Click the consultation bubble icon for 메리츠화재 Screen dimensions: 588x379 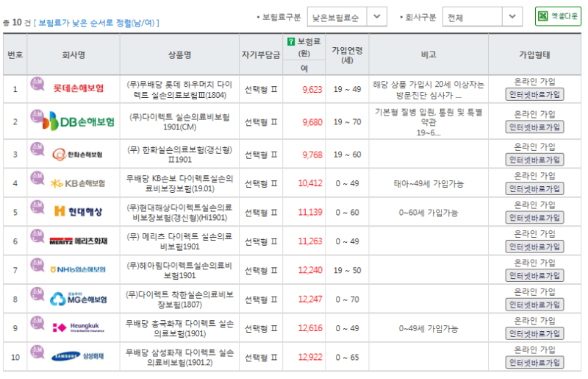(x=37, y=235)
